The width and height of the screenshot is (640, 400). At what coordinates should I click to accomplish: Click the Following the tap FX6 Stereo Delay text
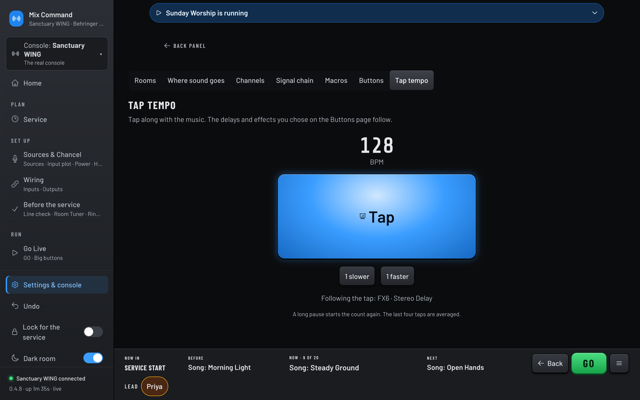[x=376, y=298]
